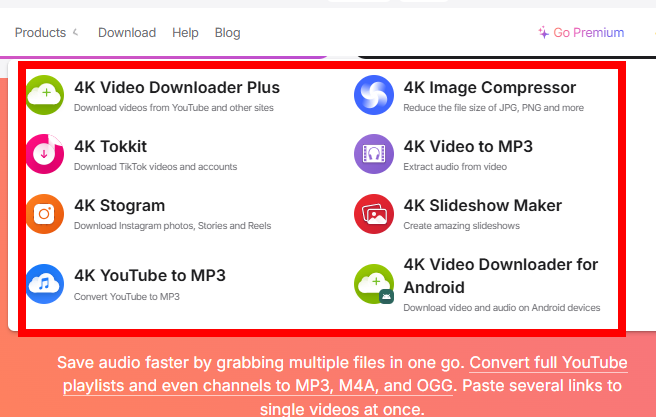
Task: Click the Go Premium link
Action: point(589,33)
